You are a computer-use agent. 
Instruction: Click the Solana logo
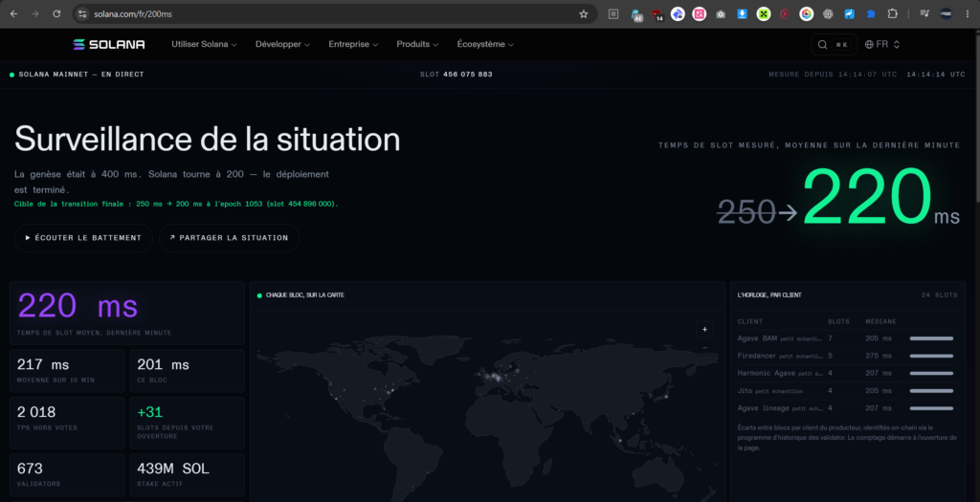[x=109, y=44]
